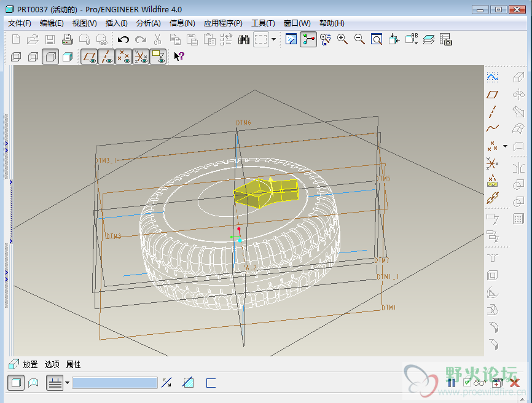Click the Datum Plane tool
This screenshot has height=403, width=532.
[x=492, y=95]
